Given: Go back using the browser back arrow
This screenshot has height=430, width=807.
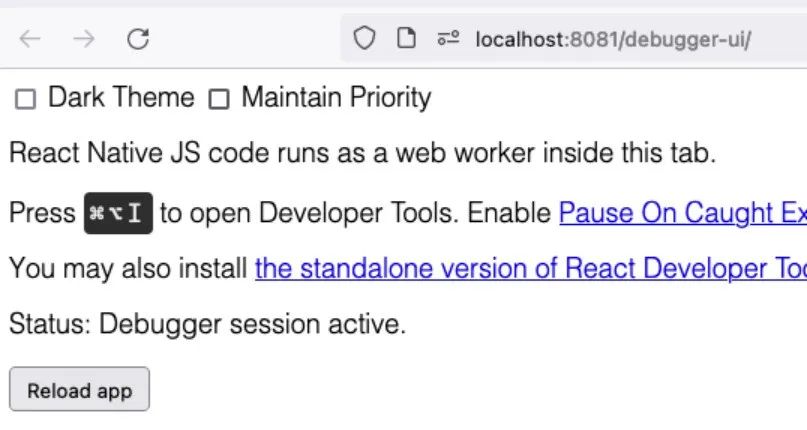Looking at the screenshot, I should pos(30,39).
